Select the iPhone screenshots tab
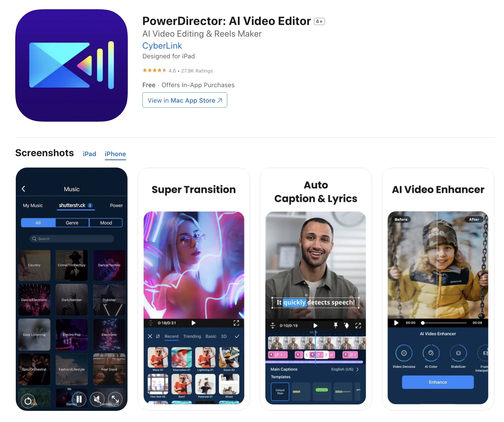Viewport: 504px width, 422px height. tap(115, 154)
